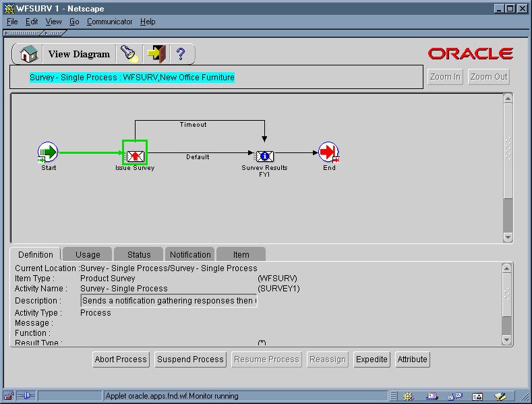The height and width of the screenshot is (404, 532).
Task: Click the Suspend Process button
Action: [x=190, y=359]
